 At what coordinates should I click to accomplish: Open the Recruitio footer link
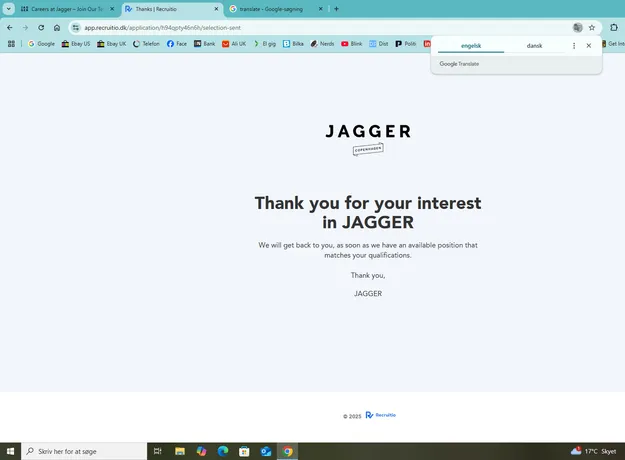pos(381,415)
